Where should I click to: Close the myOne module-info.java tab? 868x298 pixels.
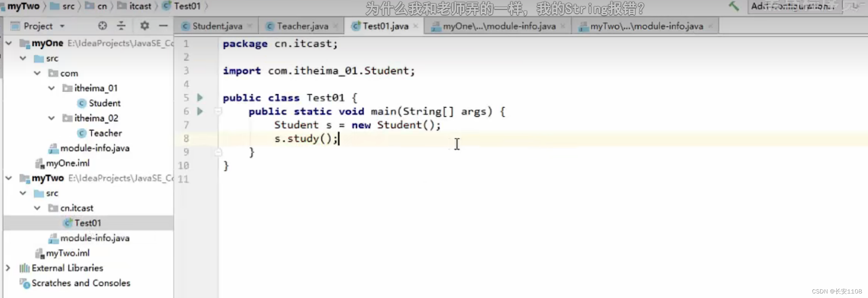563,26
